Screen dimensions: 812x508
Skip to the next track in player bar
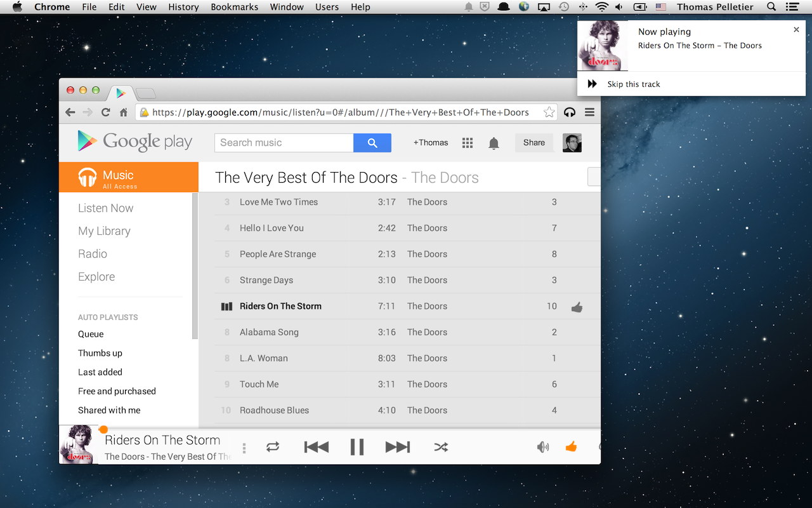[398, 447]
